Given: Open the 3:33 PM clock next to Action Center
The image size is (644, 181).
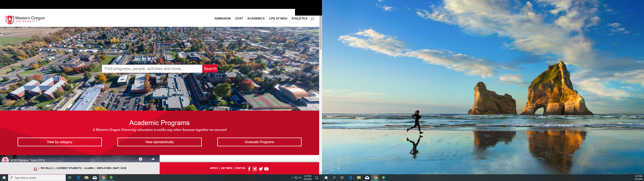Looking at the screenshot, I should click(x=308, y=178).
